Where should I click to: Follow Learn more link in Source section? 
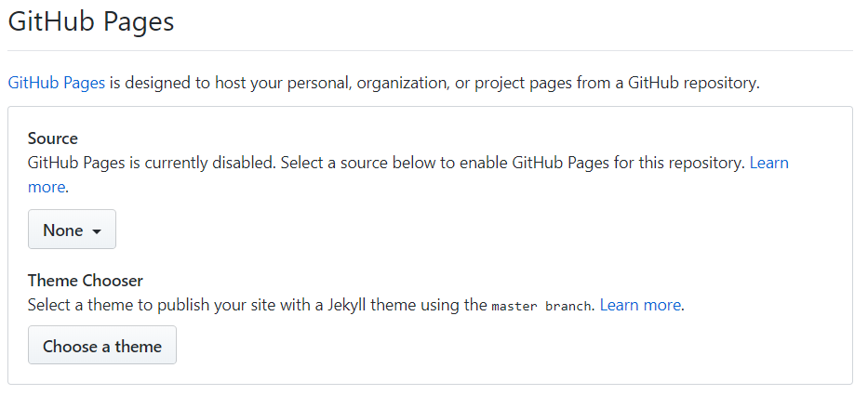[x=768, y=163]
